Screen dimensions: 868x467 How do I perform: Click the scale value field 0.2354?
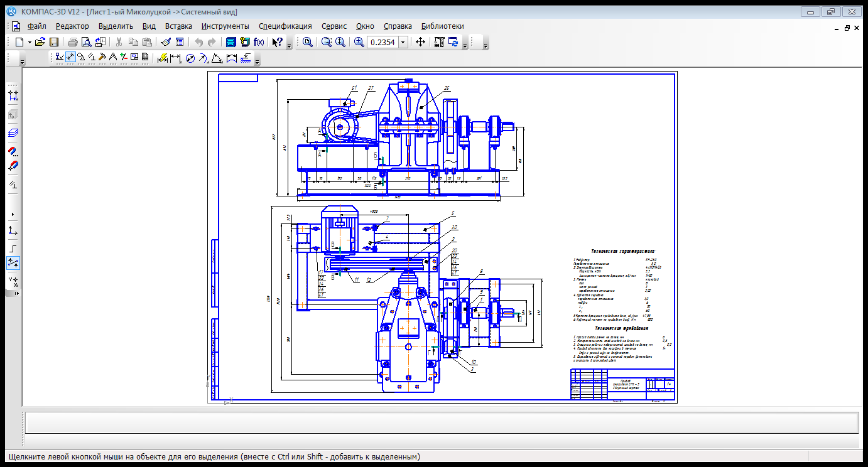(382, 42)
